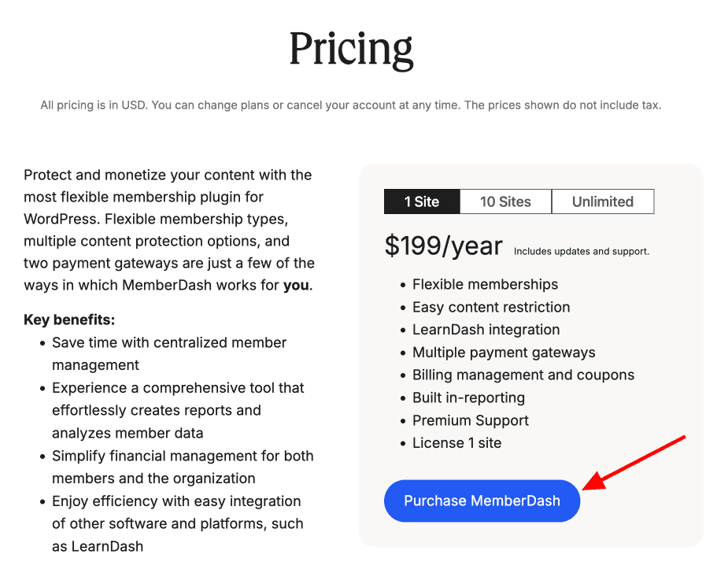Screen dimensions: 728x584
Task: Switch to the 10 Sites pricing tab
Action: coord(505,201)
